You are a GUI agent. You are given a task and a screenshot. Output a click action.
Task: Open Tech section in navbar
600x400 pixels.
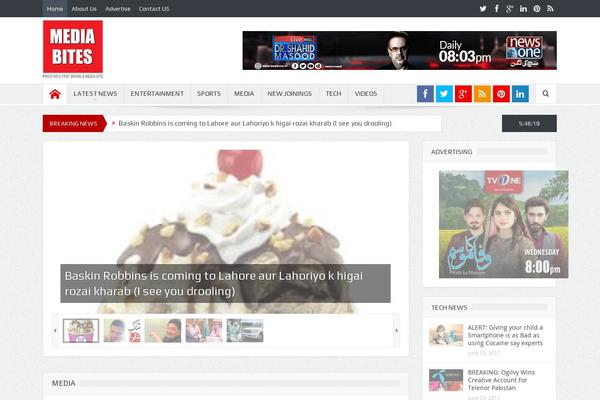(333, 94)
